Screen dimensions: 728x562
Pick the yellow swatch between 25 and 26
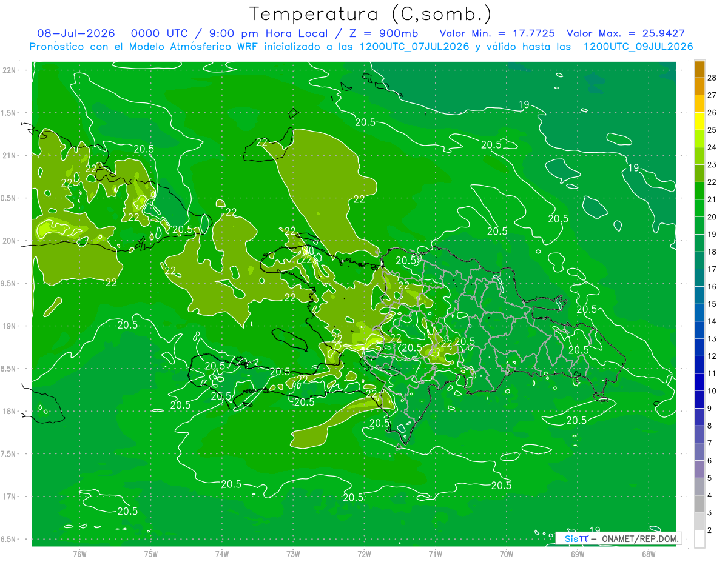pos(699,121)
